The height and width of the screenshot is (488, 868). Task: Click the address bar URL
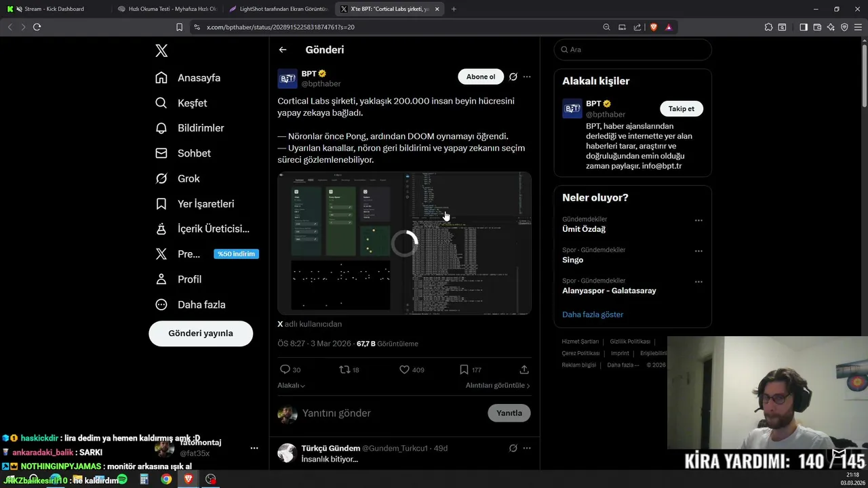click(x=281, y=27)
